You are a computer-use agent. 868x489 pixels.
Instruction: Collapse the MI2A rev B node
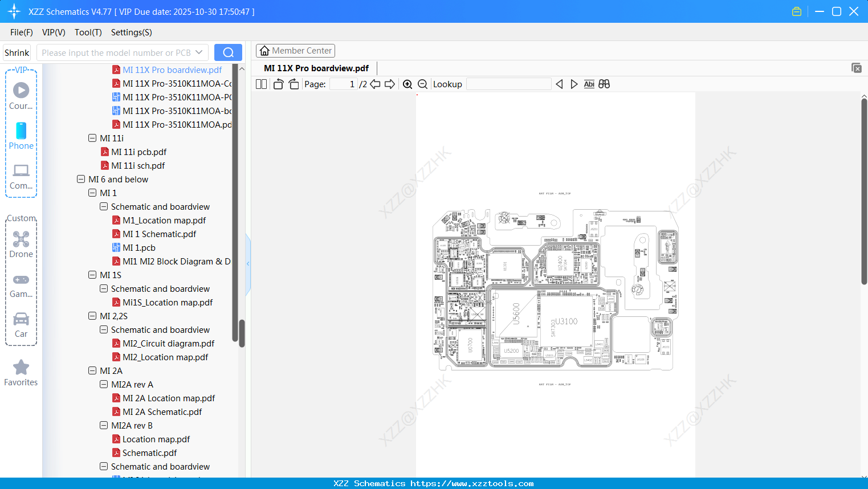pos(104,425)
